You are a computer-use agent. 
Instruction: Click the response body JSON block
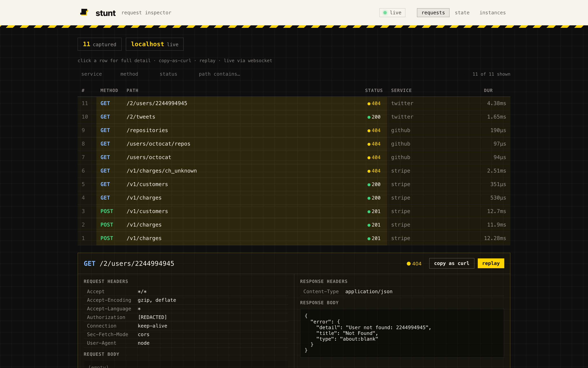coord(402,333)
